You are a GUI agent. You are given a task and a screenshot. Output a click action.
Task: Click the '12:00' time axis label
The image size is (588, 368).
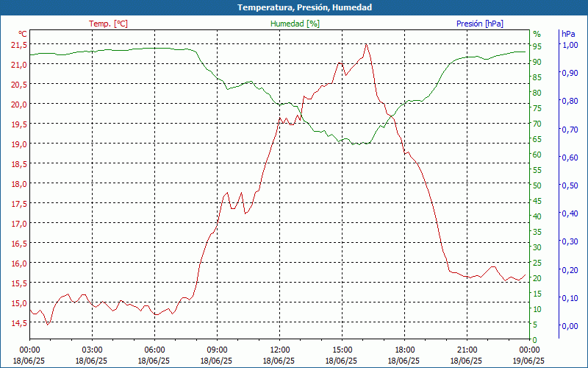pyautogui.click(x=279, y=350)
